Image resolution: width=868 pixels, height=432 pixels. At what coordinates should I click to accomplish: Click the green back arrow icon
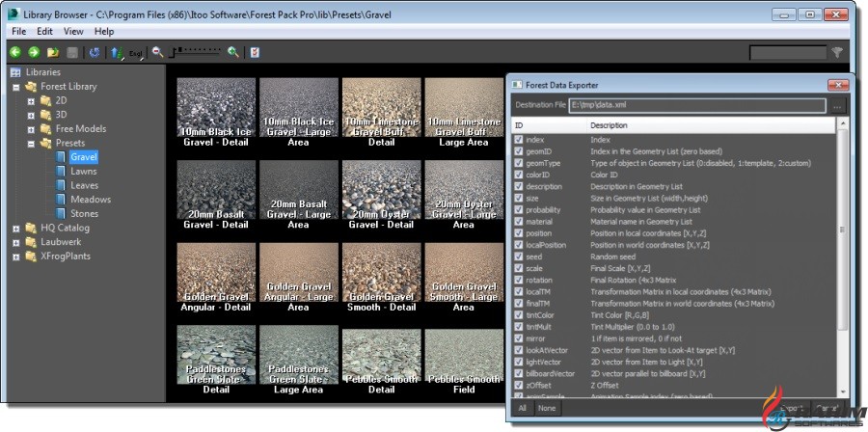15,52
